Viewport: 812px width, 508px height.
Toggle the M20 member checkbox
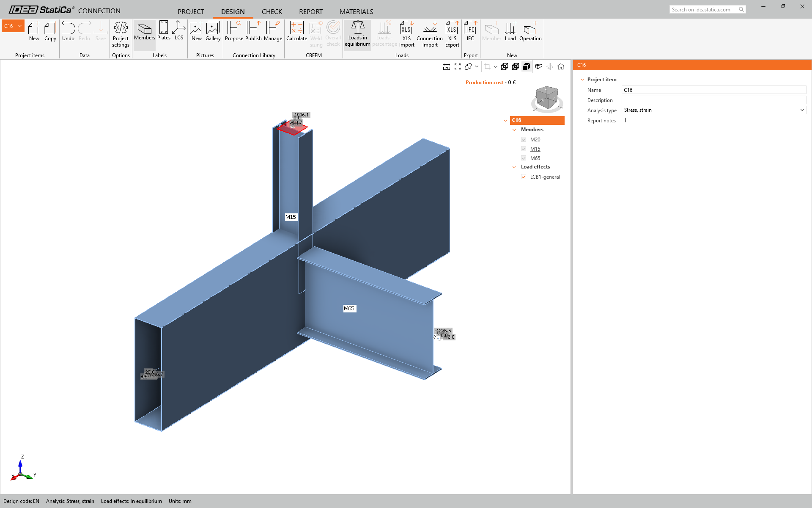click(524, 140)
